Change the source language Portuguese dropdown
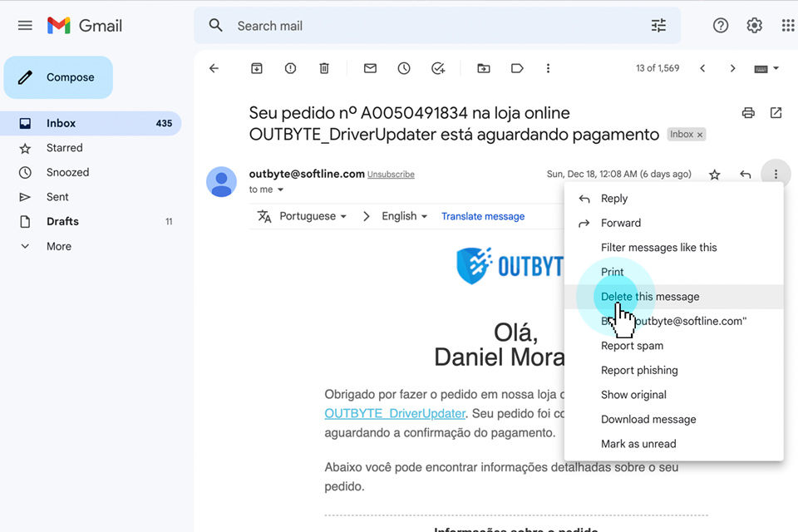 [x=313, y=216]
